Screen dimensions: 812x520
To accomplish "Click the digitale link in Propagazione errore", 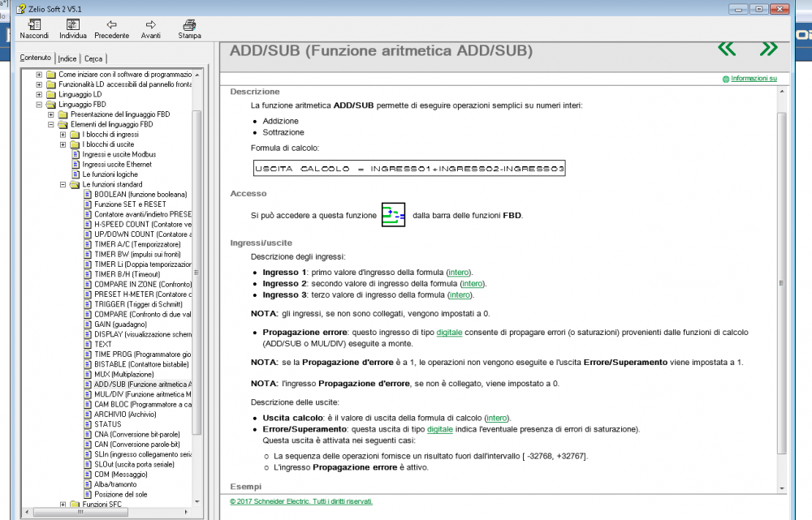I will 449,333.
